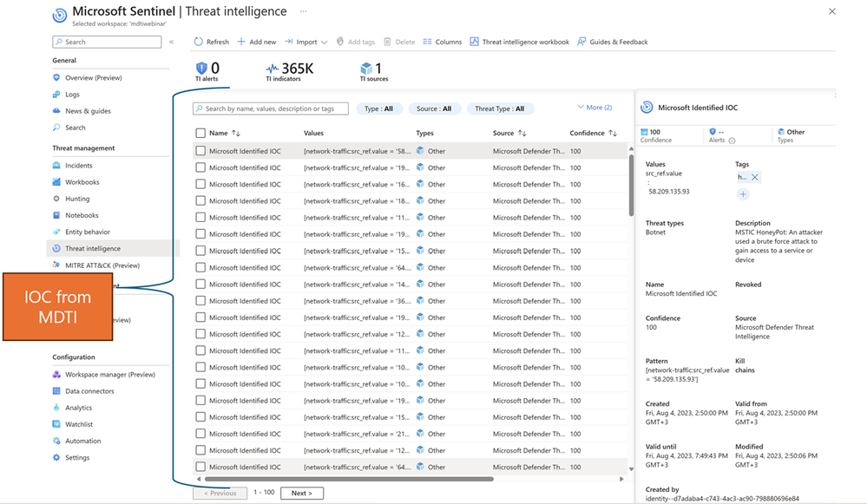Click the sidebar Search box
The image size is (867, 504).
[107, 42]
